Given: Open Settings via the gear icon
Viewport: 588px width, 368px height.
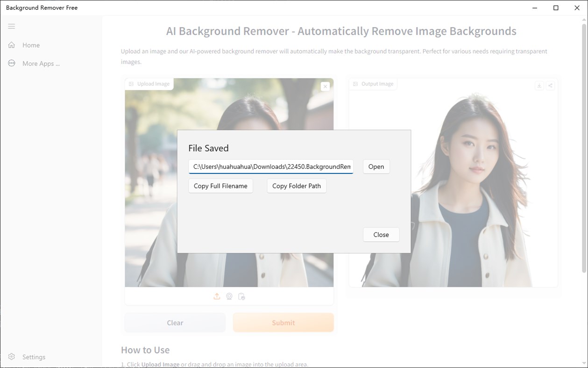Looking at the screenshot, I should pyautogui.click(x=11, y=356).
